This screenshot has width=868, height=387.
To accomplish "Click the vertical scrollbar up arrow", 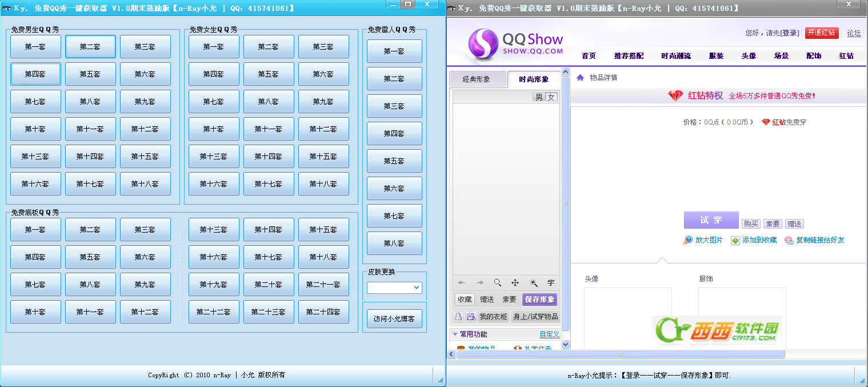I will pos(566,72).
